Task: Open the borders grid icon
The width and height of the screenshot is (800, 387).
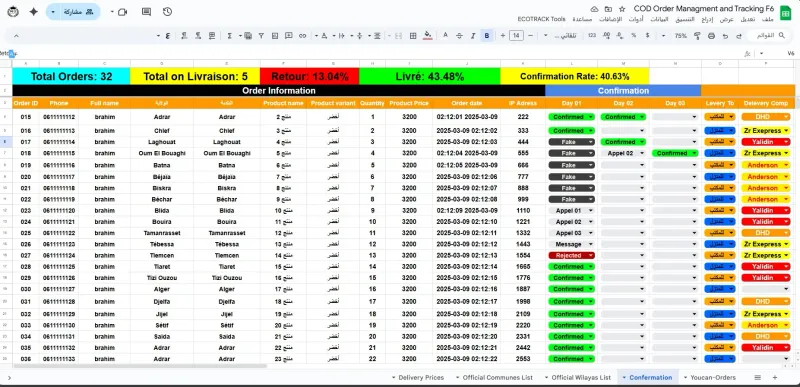Action: click(413, 36)
